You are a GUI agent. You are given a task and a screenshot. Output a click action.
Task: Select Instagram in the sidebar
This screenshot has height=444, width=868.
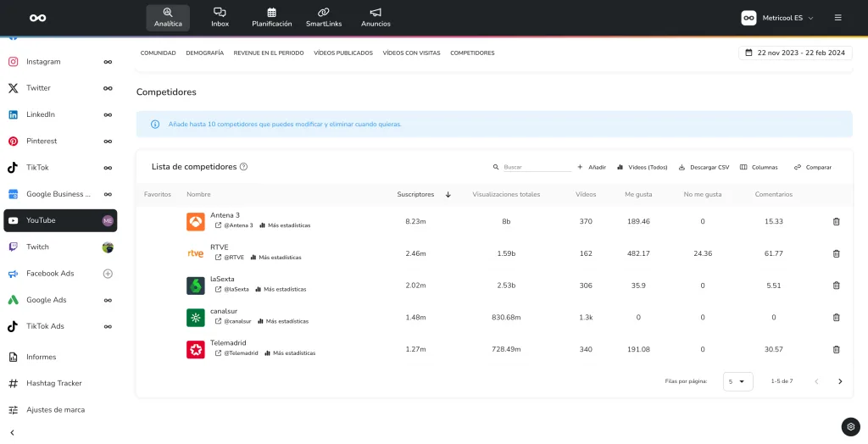click(60, 62)
